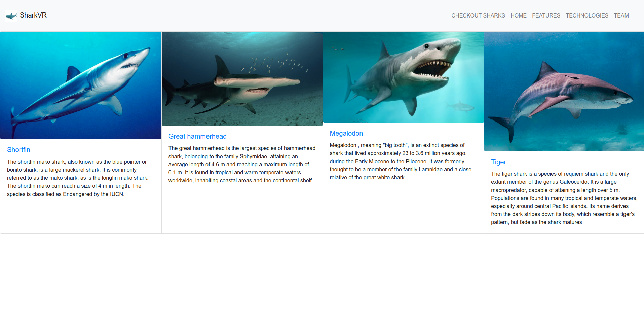Viewport: 644px width, 310px height.
Task: Click the Great hammerhead description paragraph
Action: [x=242, y=164]
